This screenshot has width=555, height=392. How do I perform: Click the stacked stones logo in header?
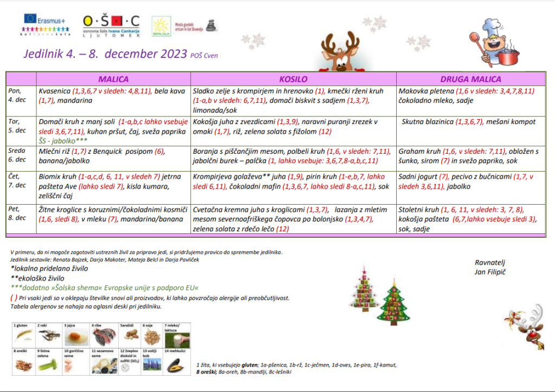211,26
